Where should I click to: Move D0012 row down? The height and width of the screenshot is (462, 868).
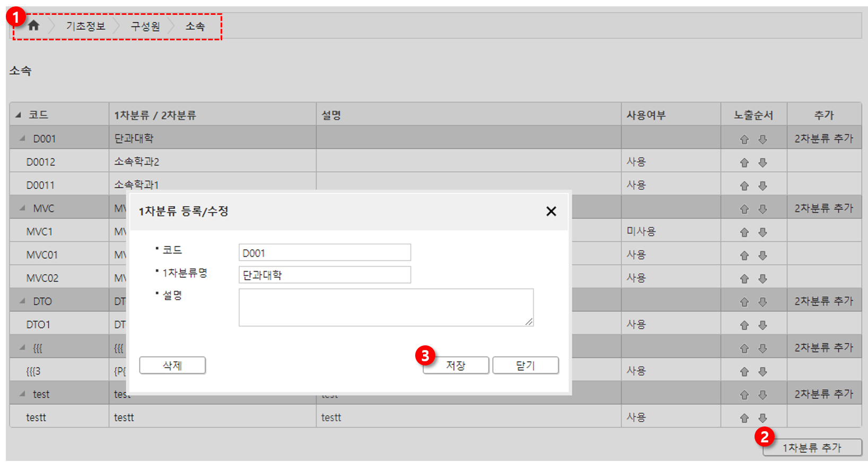tap(762, 163)
